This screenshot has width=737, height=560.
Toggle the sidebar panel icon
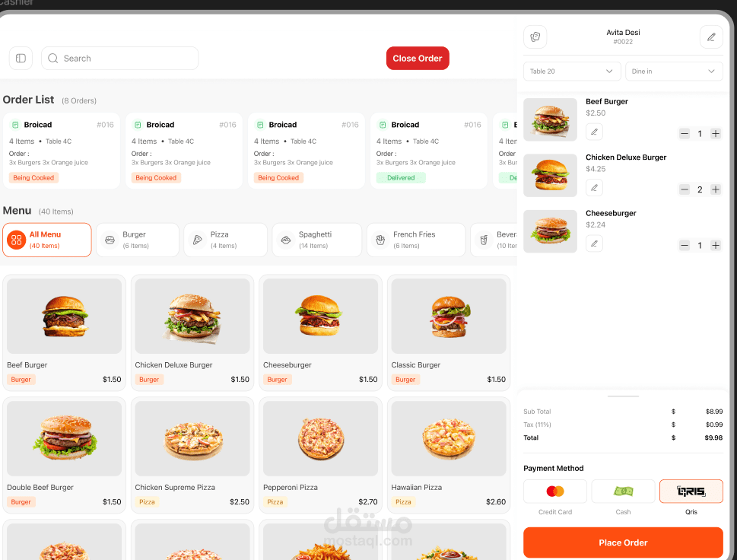pyautogui.click(x=21, y=59)
